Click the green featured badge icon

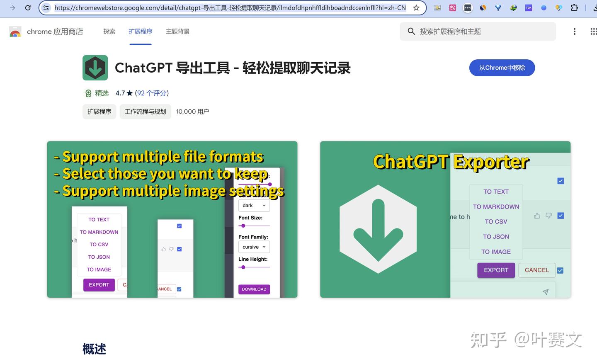88,93
